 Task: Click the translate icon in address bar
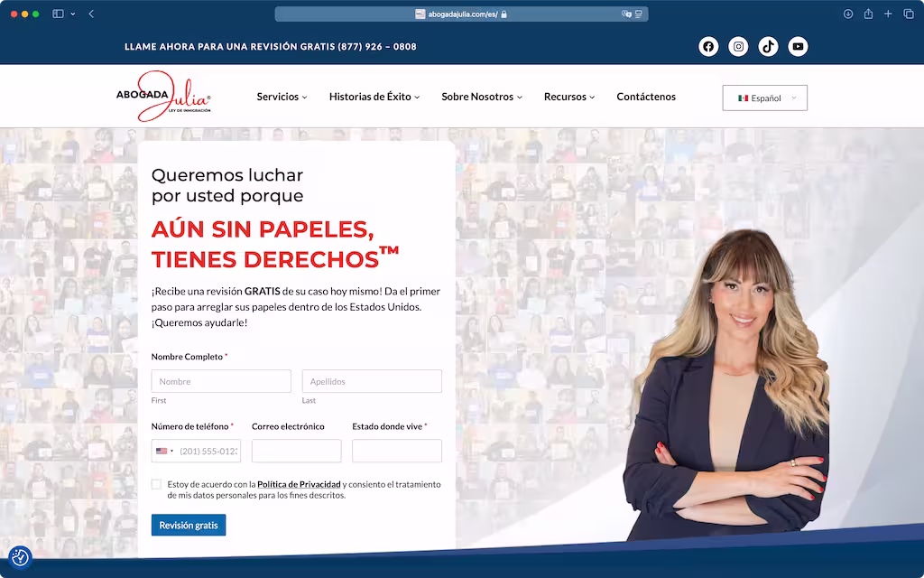[x=626, y=14]
